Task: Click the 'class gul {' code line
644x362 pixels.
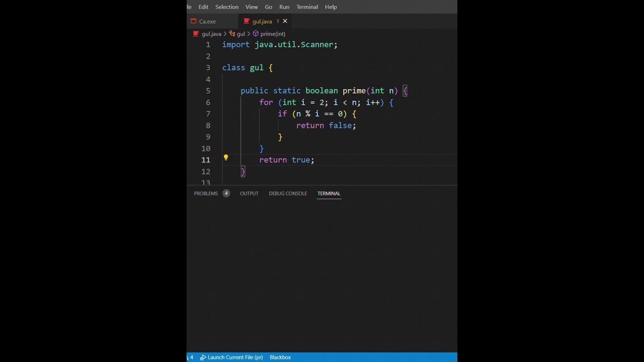Action: click(248, 68)
